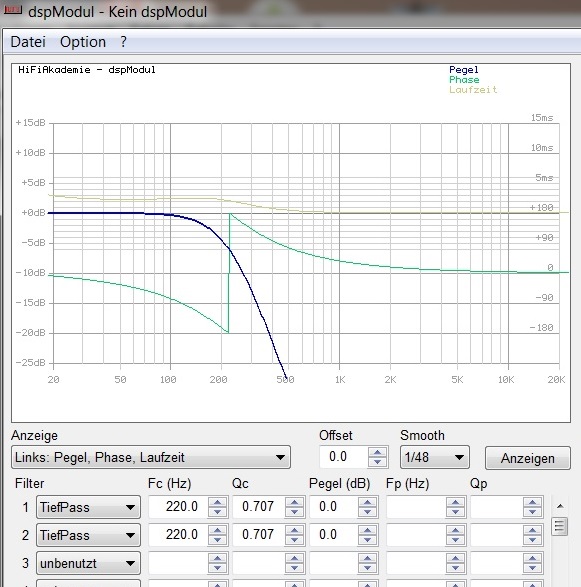This screenshot has width=581, height=587.
Task: Change filter 1 type from TiefPass
Action: click(88, 507)
